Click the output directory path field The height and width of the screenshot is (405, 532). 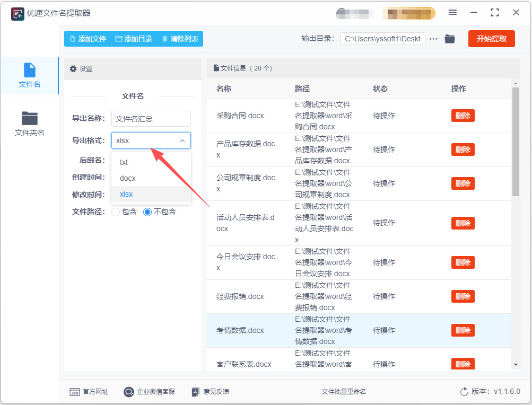click(x=383, y=39)
